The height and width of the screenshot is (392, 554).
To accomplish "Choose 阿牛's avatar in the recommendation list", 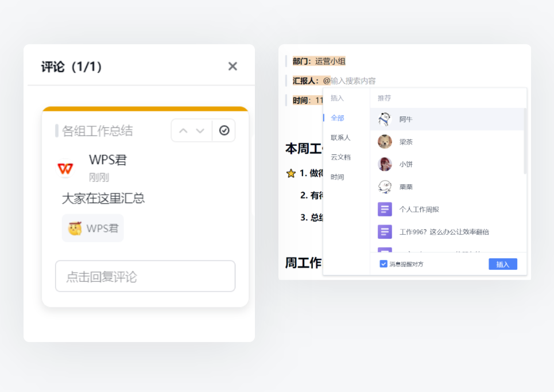I will (385, 119).
